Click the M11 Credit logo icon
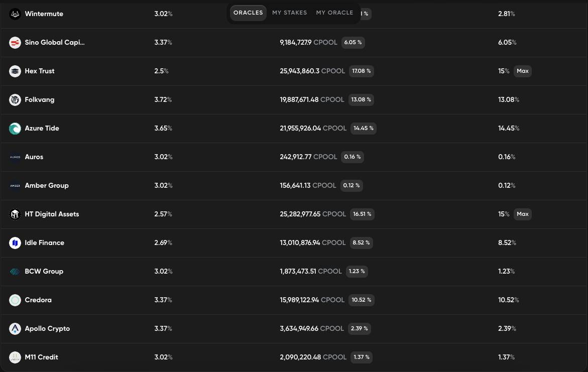Screen dimensions: 588x372 (15, 357)
